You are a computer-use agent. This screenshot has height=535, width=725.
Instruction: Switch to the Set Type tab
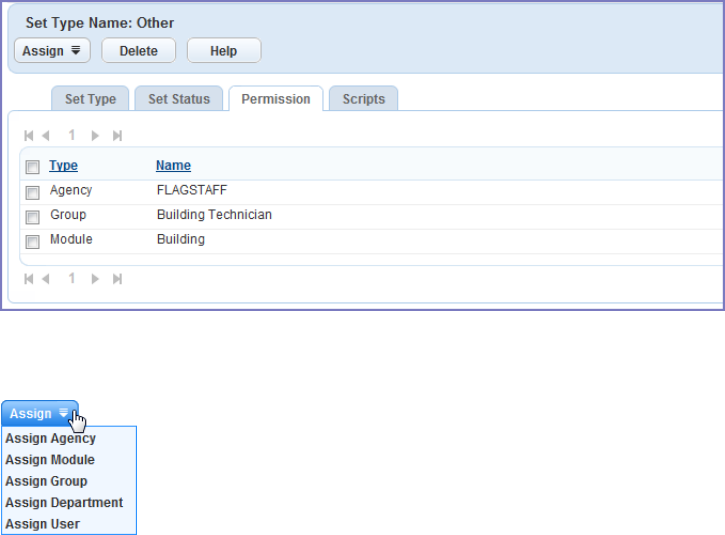point(90,98)
